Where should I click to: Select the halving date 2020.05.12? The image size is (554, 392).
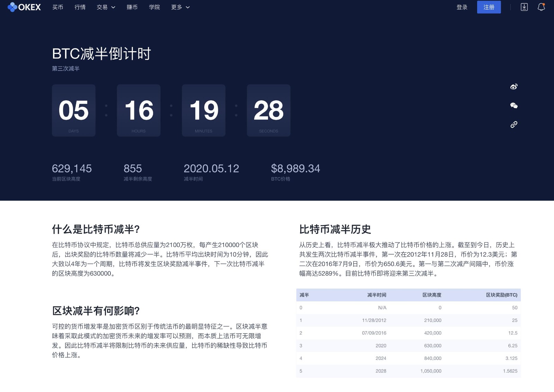click(x=211, y=168)
